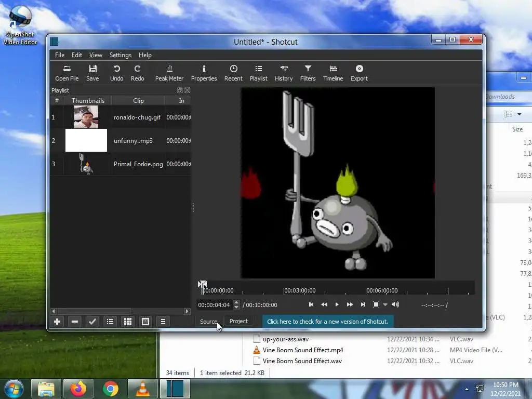Add clip to playlist with plus button
532x399 pixels.
click(57, 321)
